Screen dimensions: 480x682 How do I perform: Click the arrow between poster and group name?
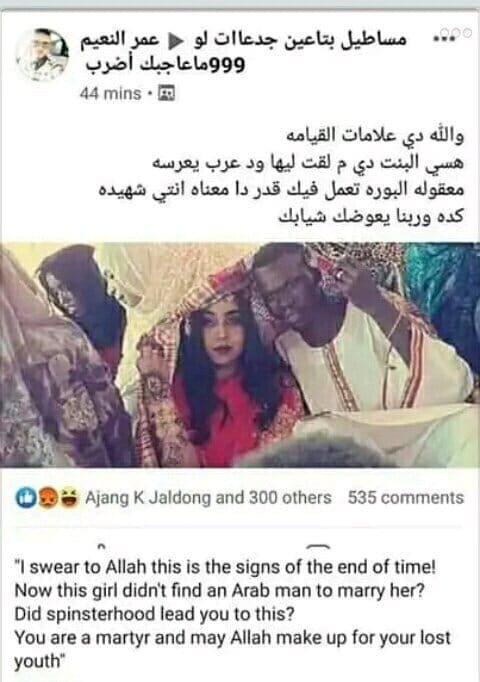coord(176,40)
